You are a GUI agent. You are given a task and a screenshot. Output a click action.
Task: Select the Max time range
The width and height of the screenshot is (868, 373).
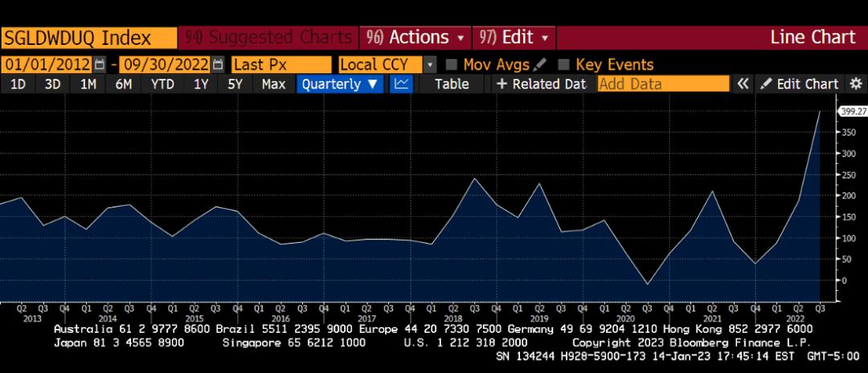273,84
